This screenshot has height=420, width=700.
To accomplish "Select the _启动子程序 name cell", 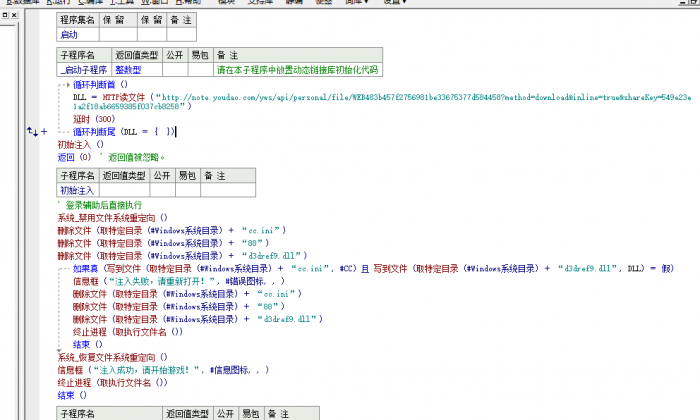I will (84, 70).
